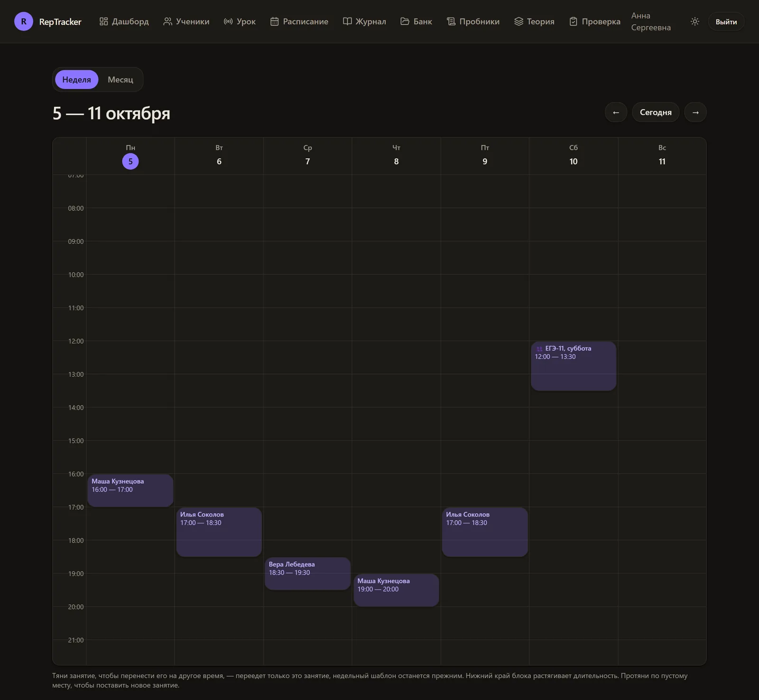Toggle the light/dark theme sun icon
759x700 pixels.
point(695,21)
